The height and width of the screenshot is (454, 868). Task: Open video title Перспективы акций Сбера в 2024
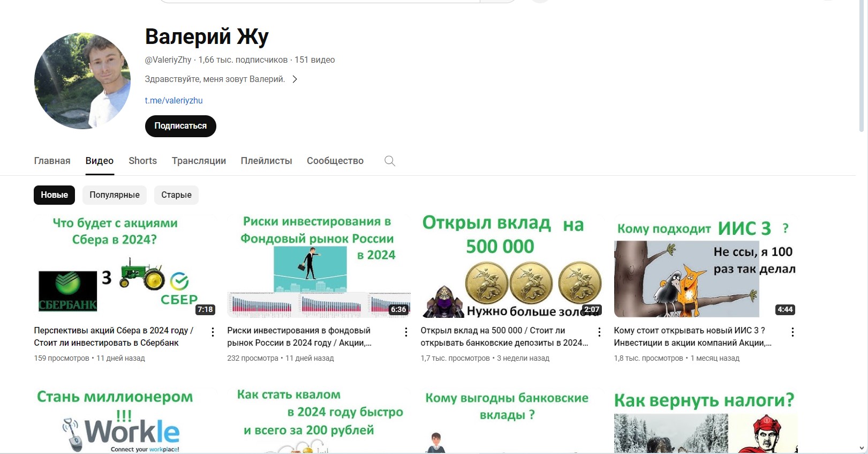click(114, 337)
